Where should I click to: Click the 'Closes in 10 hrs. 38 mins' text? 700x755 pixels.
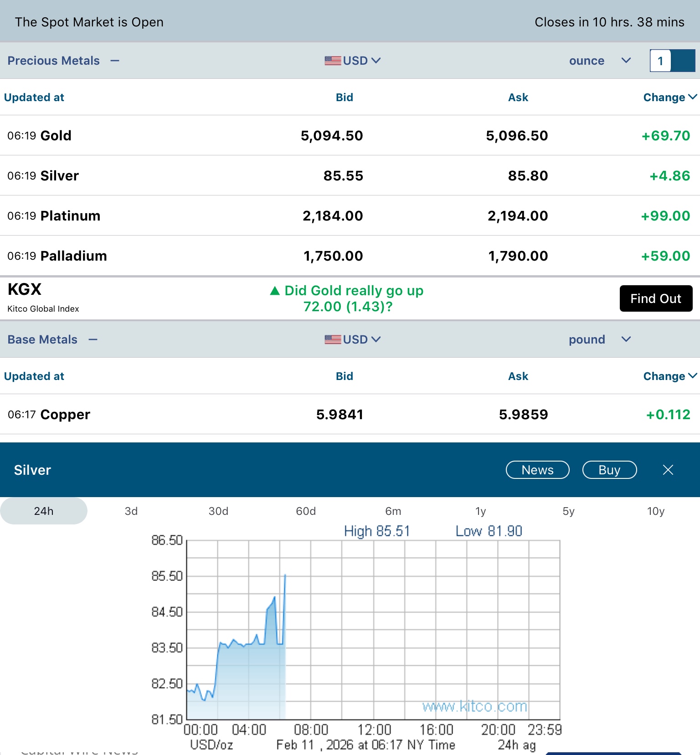(610, 22)
